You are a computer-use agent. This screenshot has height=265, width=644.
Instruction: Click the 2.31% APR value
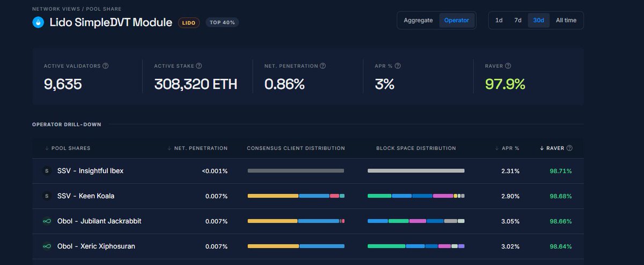[510, 171]
